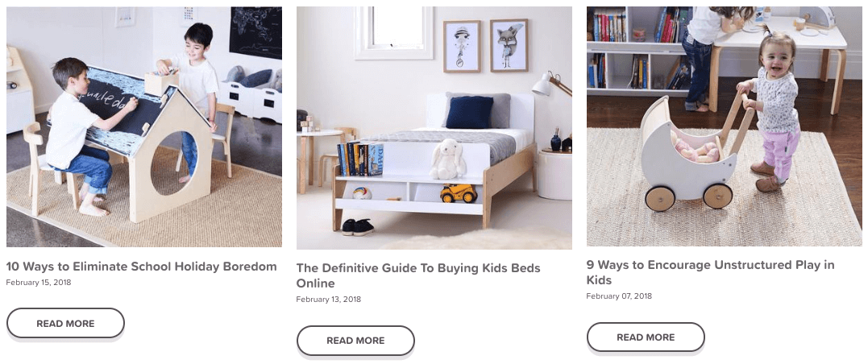Image resolution: width=868 pixels, height=364 pixels.
Task: Open the '10 Ways to Eliminate School Holiday Boredom' title
Action: (141, 267)
